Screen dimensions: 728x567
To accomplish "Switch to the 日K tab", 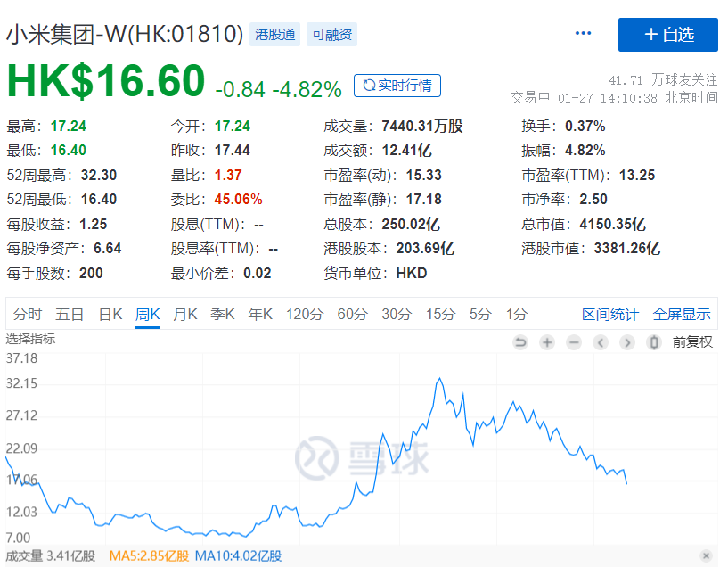I will pos(110,315).
